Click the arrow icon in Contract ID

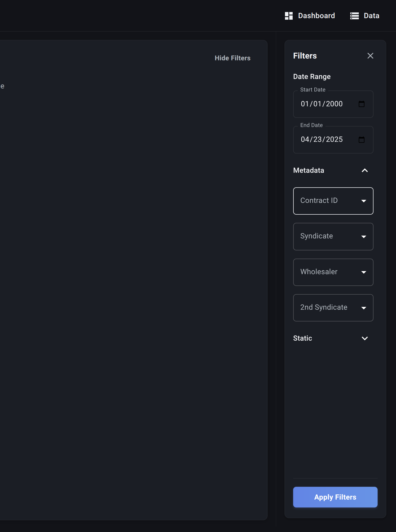click(x=364, y=201)
